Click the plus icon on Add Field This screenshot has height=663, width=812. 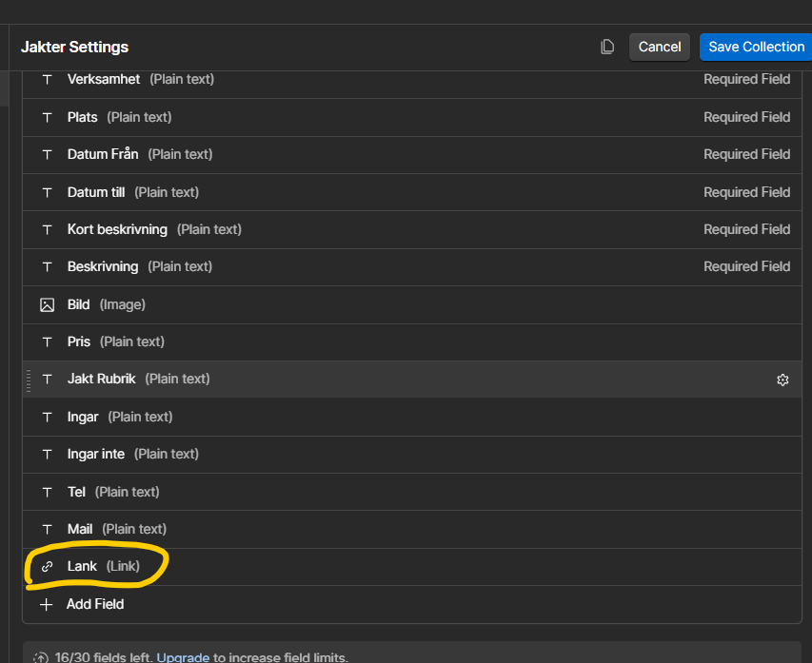click(47, 603)
